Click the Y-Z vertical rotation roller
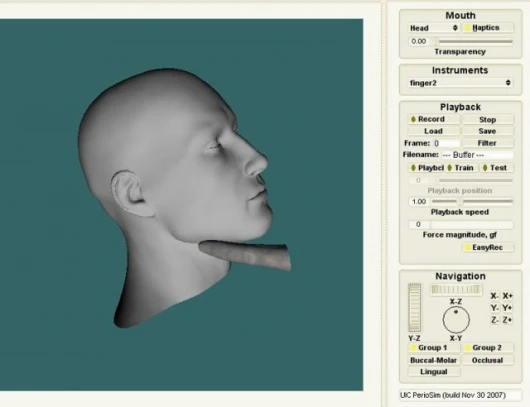 (x=415, y=308)
